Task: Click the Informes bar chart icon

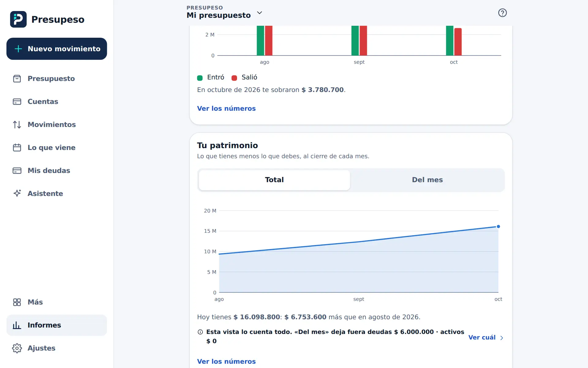Action: pyautogui.click(x=17, y=325)
